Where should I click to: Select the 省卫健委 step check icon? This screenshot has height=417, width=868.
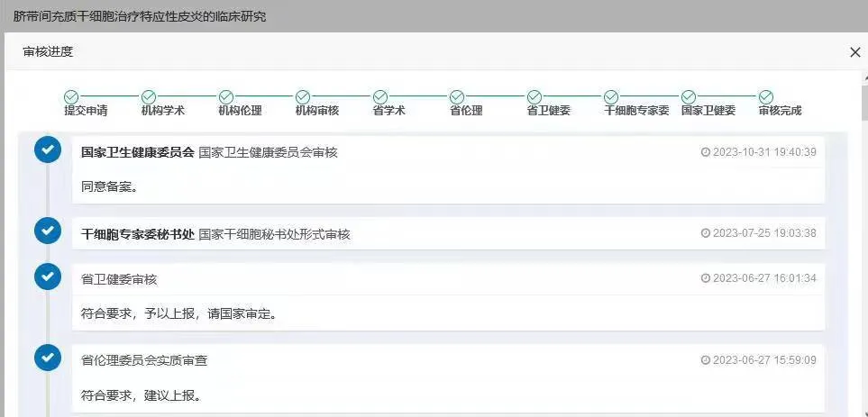tap(535, 96)
